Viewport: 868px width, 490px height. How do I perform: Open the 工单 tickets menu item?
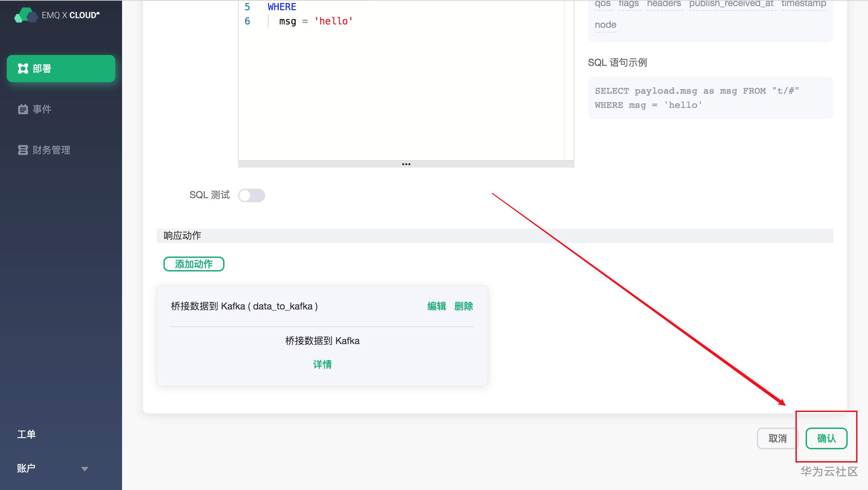[26, 434]
